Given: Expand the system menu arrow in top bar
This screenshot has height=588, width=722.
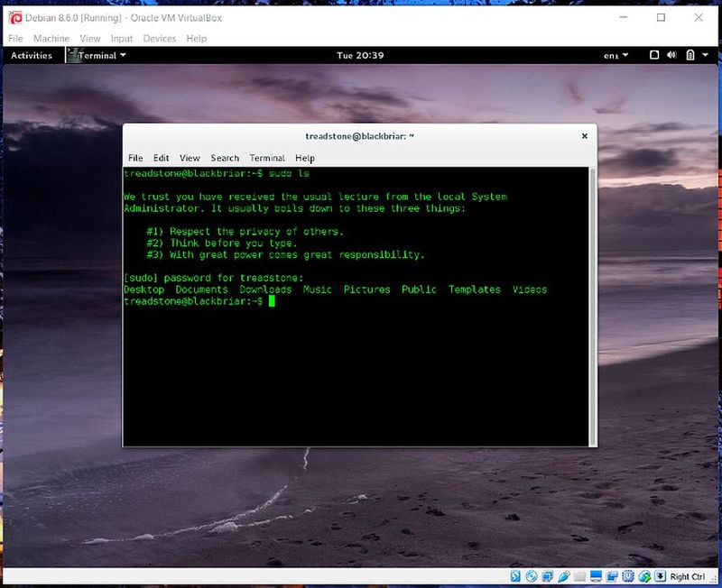Looking at the screenshot, I should [705, 55].
